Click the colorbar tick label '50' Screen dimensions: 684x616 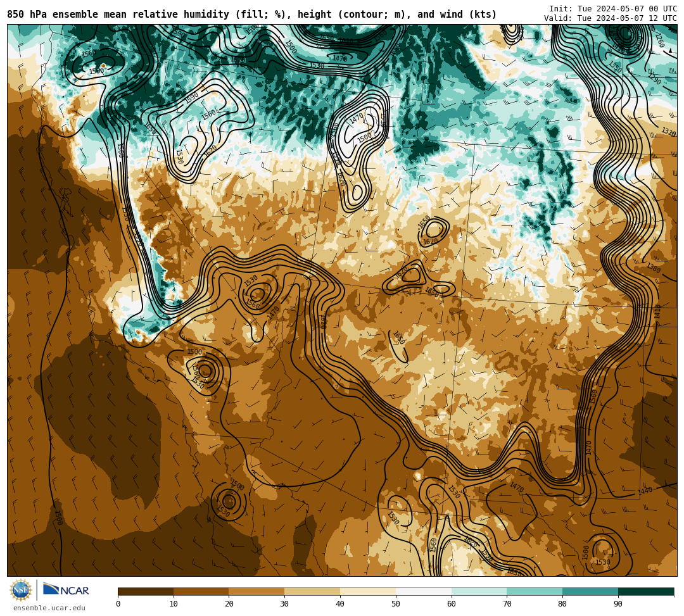(x=396, y=604)
